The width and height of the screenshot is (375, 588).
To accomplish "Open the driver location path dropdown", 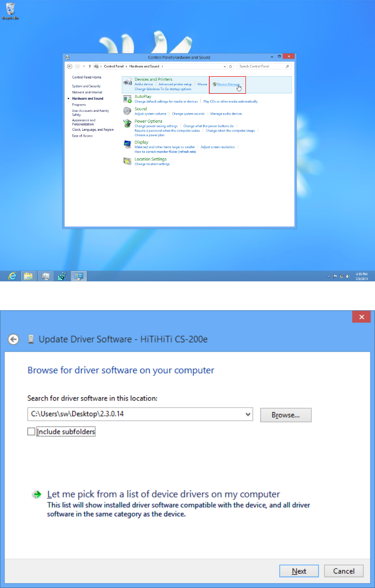I will click(x=248, y=414).
